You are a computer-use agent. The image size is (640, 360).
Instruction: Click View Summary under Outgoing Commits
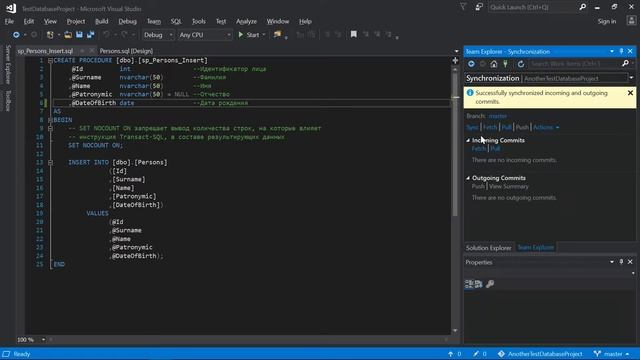click(509, 187)
